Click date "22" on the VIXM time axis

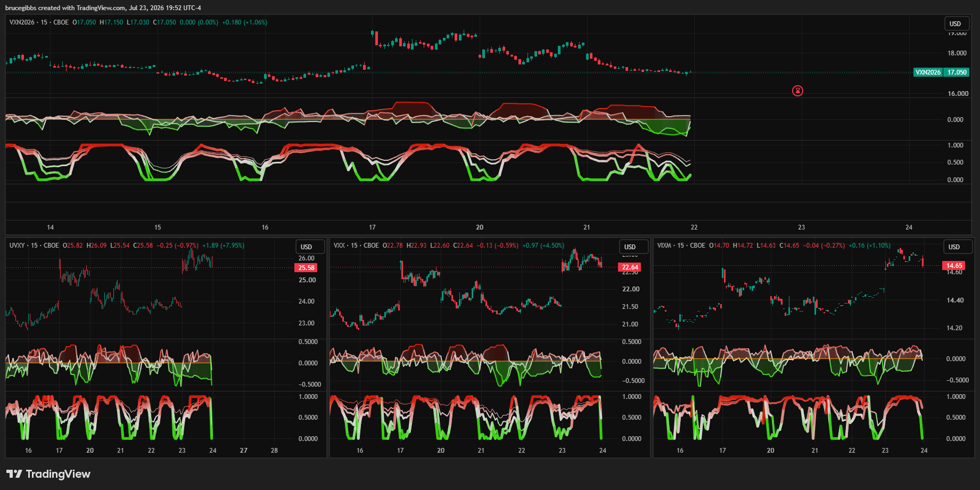click(x=852, y=451)
